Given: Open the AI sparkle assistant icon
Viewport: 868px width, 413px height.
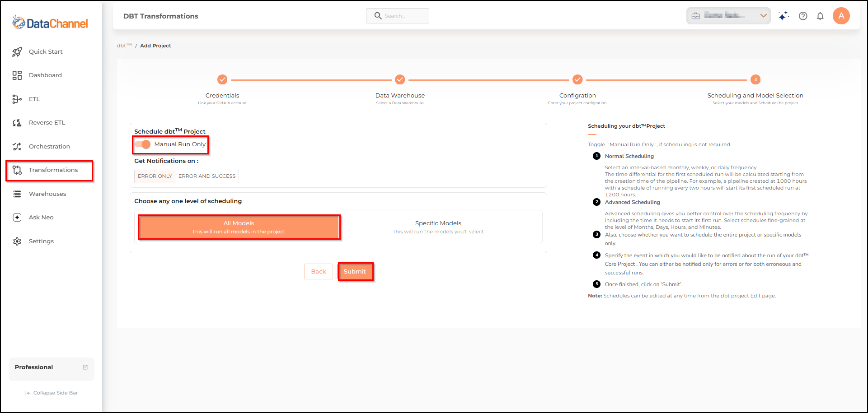Looking at the screenshot, I should (x=784, y=16).
